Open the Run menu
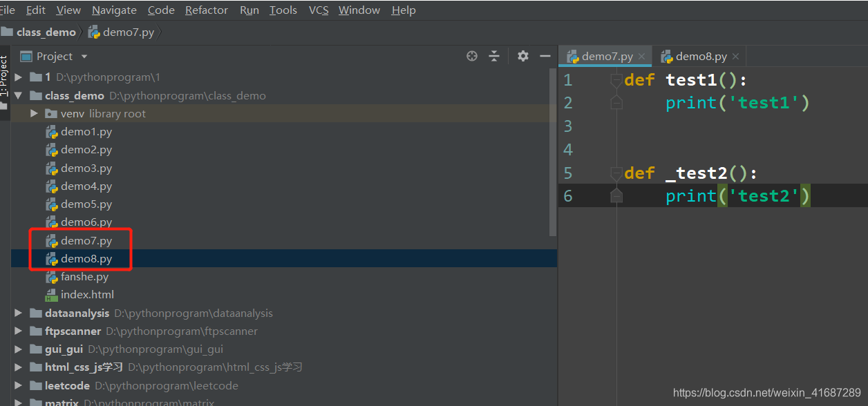868x406 pixels. (249, 10)
